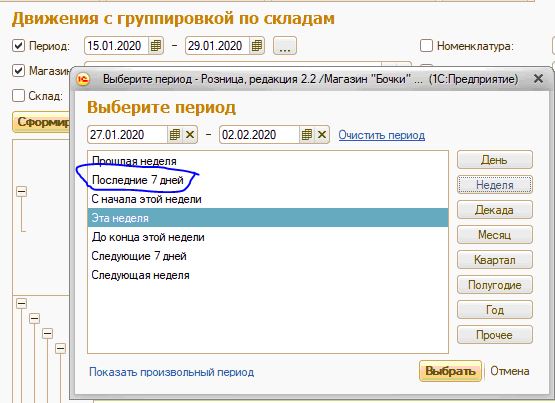Confirm with the Выбрать button

pos(450,371)
